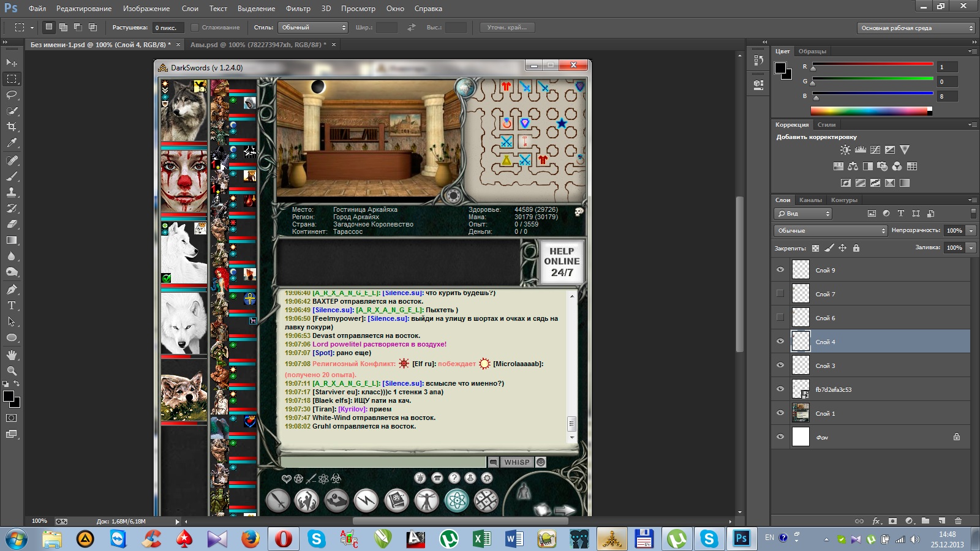The width and height of the screenshot is (980, 551).
Task: Expand the Основная рабочая среда workspace dropdown
Action: pos(916,28)
